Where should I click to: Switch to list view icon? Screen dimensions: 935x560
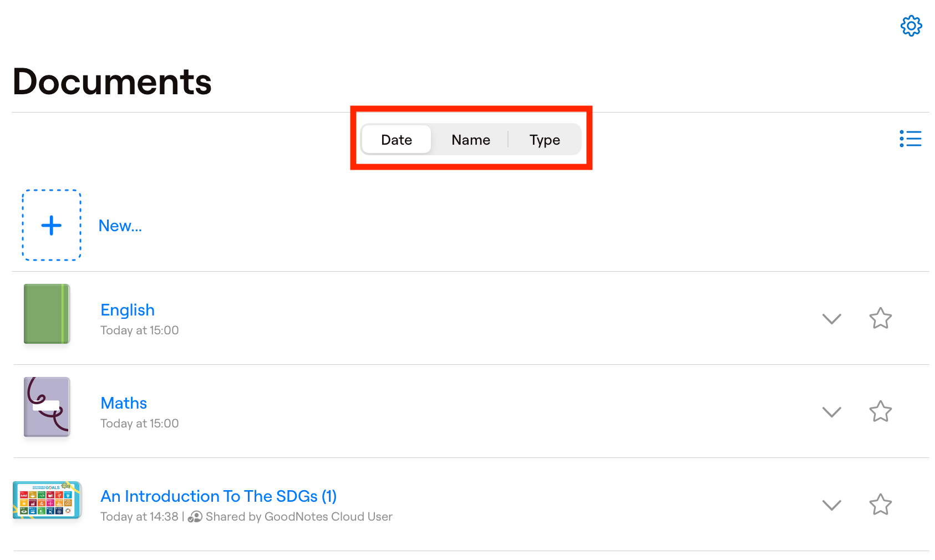pos(910,139)
